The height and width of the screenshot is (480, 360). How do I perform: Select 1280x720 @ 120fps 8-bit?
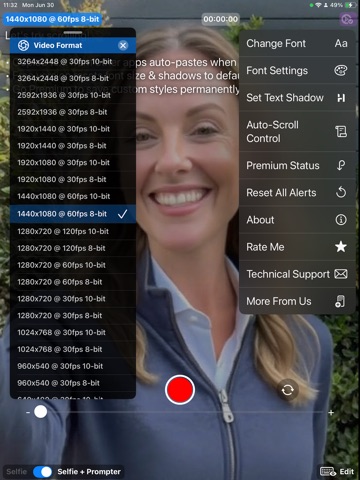click(x=73, y=248)
